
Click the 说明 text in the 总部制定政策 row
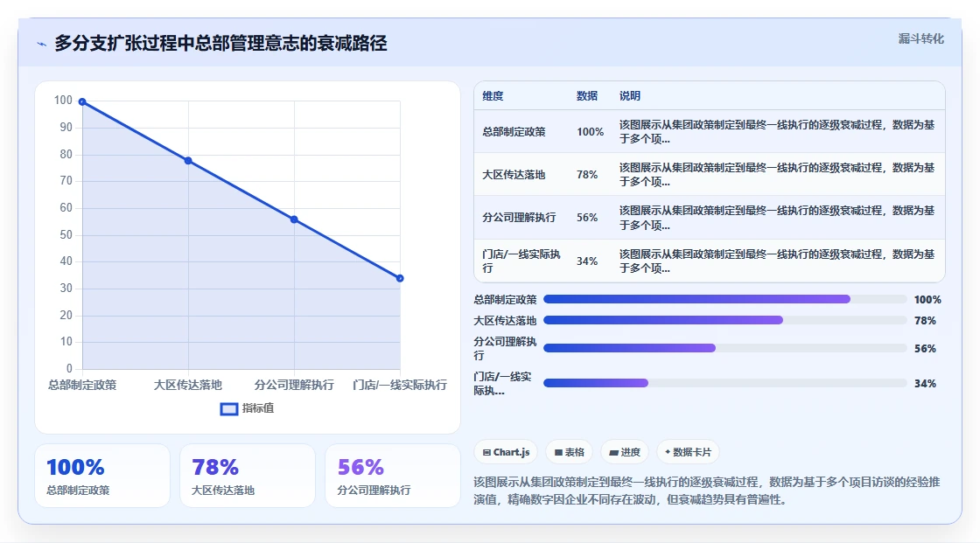(777, 132)
